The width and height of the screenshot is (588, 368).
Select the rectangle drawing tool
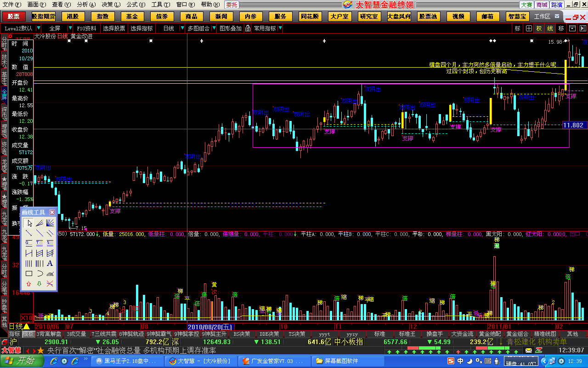click(29, 273)
